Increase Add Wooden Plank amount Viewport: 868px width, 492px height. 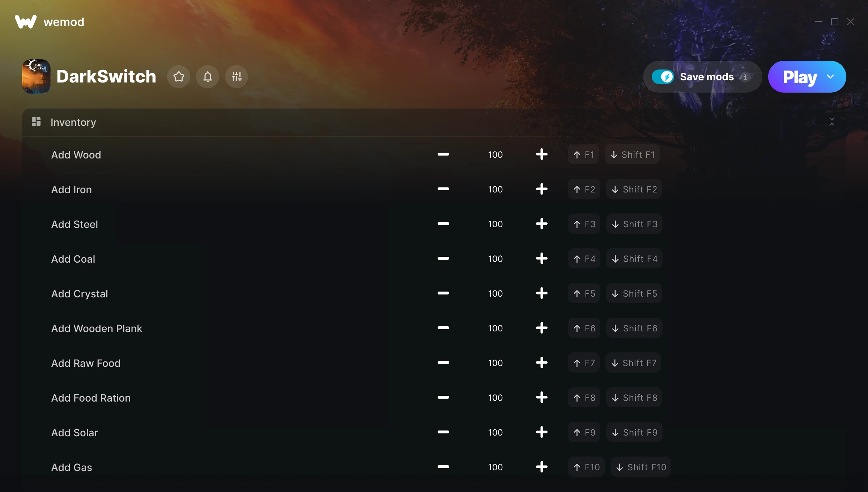click(x=542, y=328)
